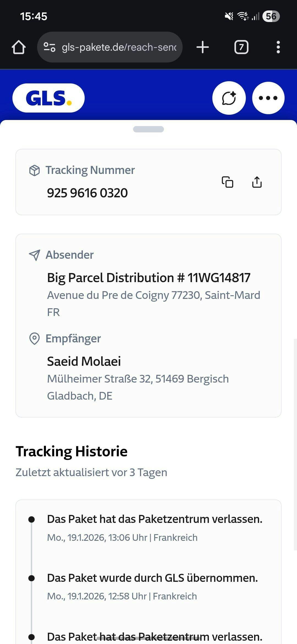Tap the latest Paketzentrum verlassen tracking entry
This screenshot has height=644, width=297.
click(155, 519)
